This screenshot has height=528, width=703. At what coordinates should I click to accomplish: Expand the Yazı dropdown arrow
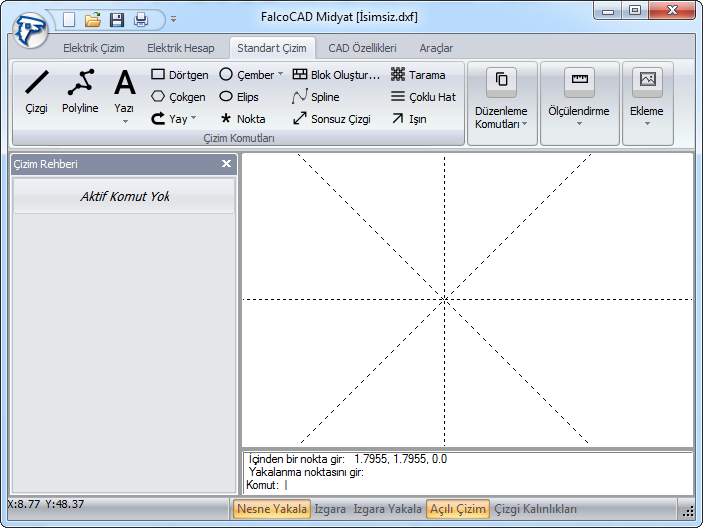coord(125,121)
